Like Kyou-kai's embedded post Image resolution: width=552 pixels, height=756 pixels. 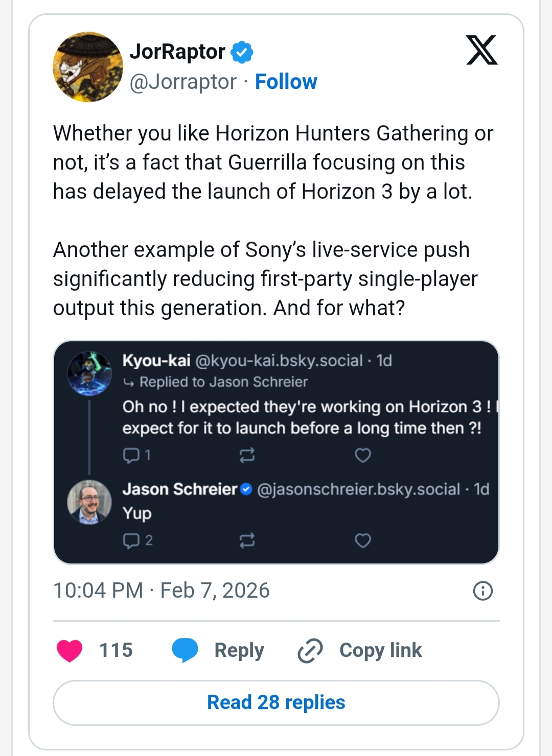pos(363,455)
